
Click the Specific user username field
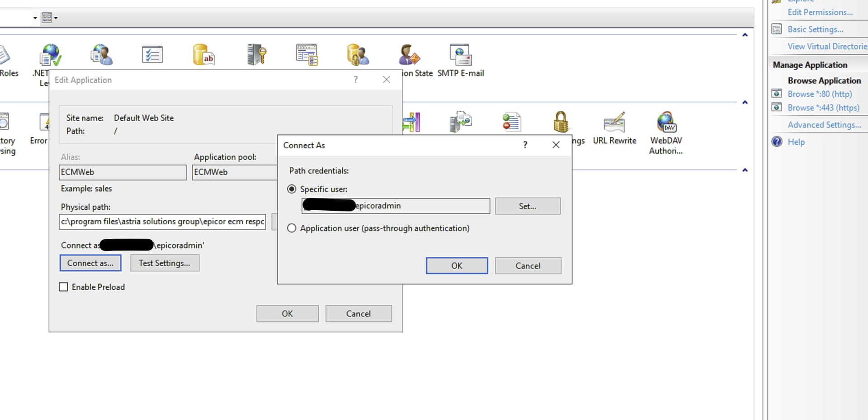(x=396, y=206)
